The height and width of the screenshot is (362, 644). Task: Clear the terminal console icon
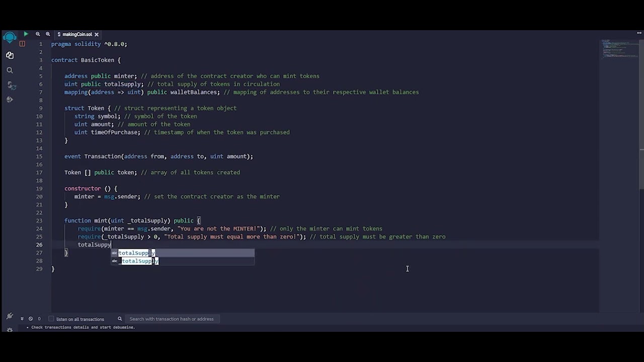(x=31, y=319)
